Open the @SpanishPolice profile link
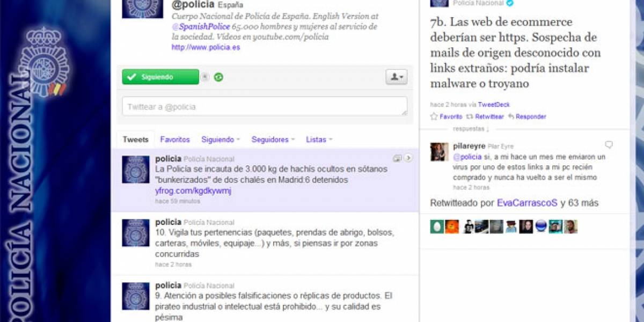Image resolution: width=644 pixels, height=322 pixels. coord(201,26)
